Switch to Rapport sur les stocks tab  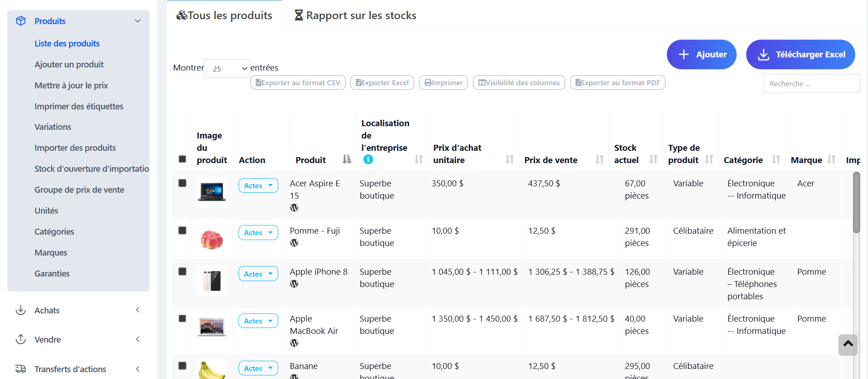coord(355,15)
